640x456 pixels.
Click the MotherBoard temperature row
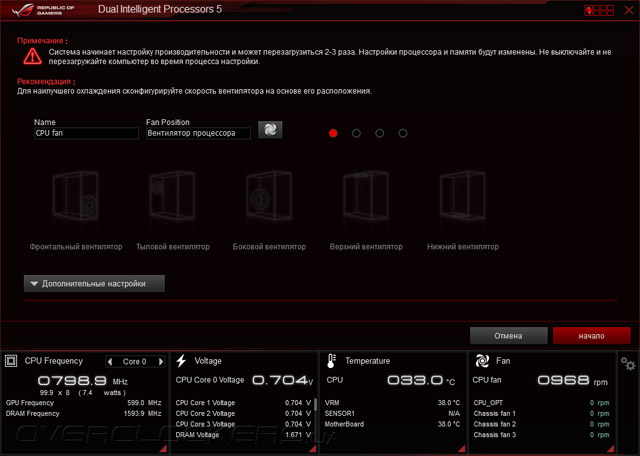coord(392,424)
